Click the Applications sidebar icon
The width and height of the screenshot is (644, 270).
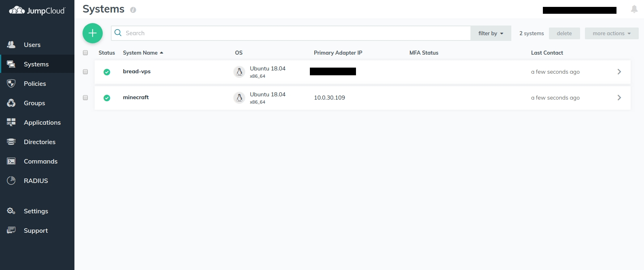pyautogui.click(x=11, y=122)
